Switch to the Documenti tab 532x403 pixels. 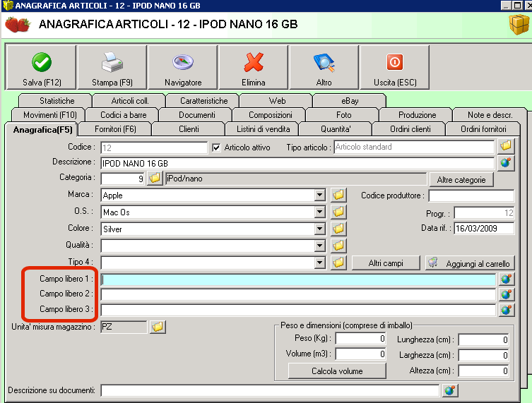click(x=197, y=115)
